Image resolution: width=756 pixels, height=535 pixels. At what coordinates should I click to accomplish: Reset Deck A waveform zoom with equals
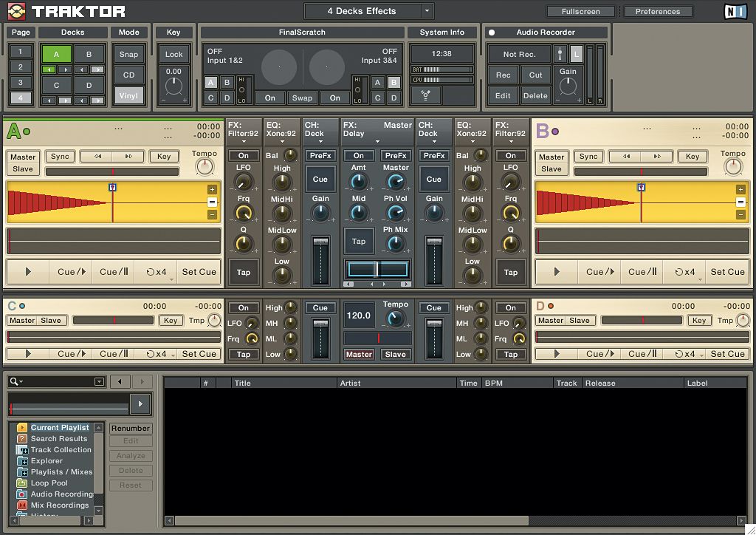coord(212,202)
